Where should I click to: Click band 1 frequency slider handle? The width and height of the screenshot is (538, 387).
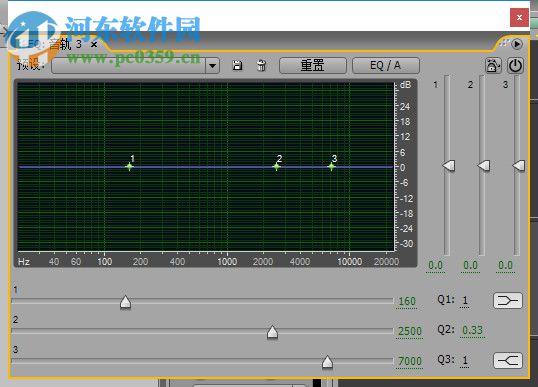126,302
